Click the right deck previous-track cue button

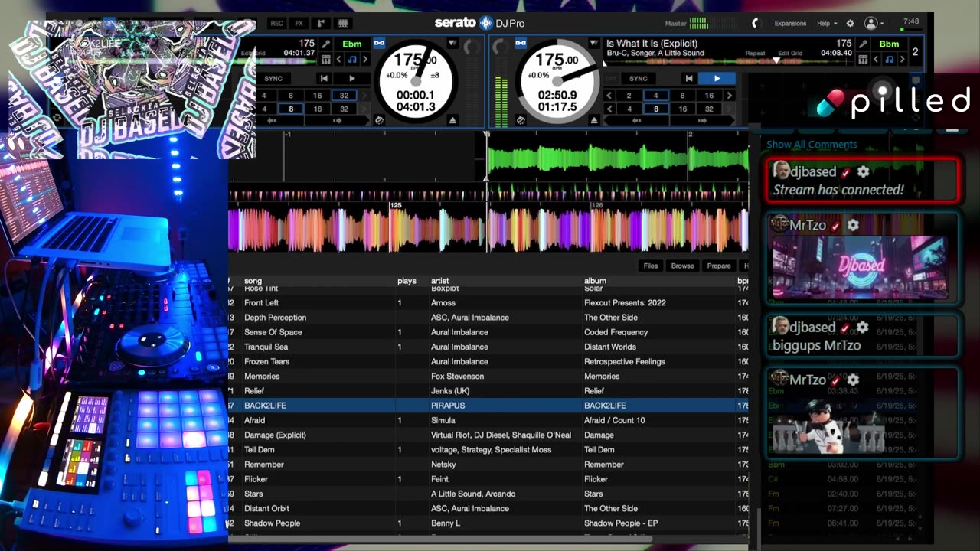(x=689, y=78)
